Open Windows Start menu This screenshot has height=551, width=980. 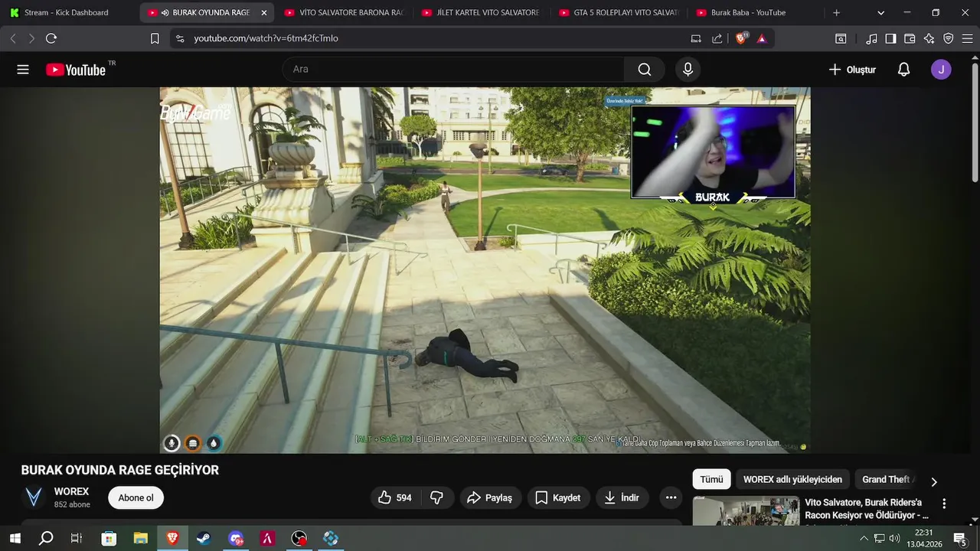click(15, 539)
